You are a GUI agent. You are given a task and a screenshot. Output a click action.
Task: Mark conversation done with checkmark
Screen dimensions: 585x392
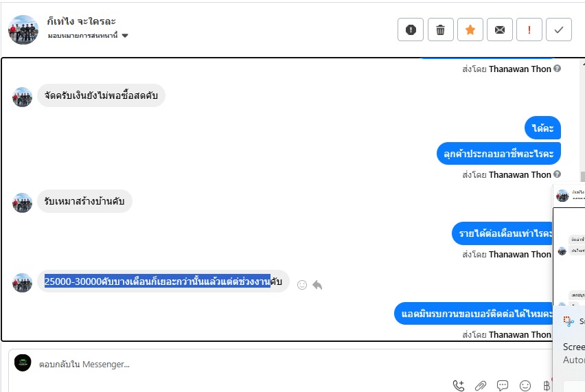[558, 30]
